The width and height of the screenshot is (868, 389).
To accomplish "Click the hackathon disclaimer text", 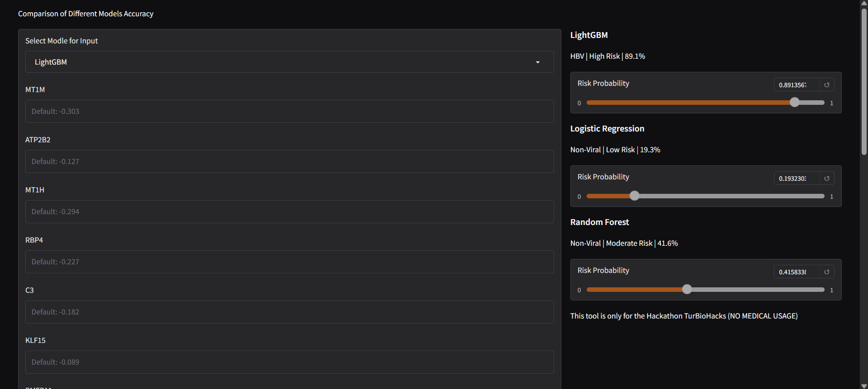I will [684, 316].
